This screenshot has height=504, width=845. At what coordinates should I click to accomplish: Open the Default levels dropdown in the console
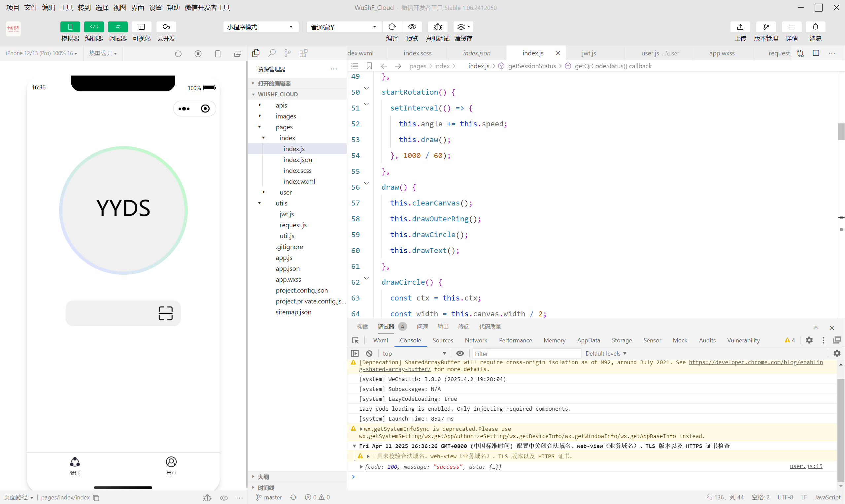(605, 354)
